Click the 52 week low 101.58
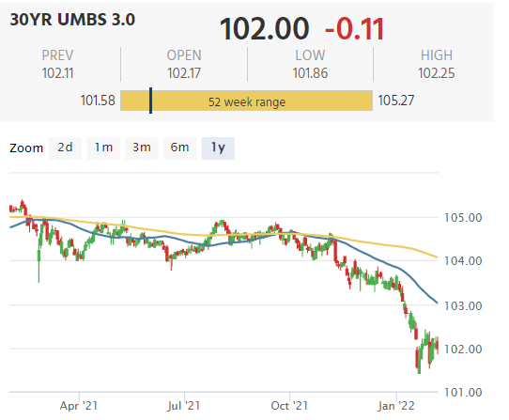Screen dimensions: 509x420 click(x=98, y=101)
